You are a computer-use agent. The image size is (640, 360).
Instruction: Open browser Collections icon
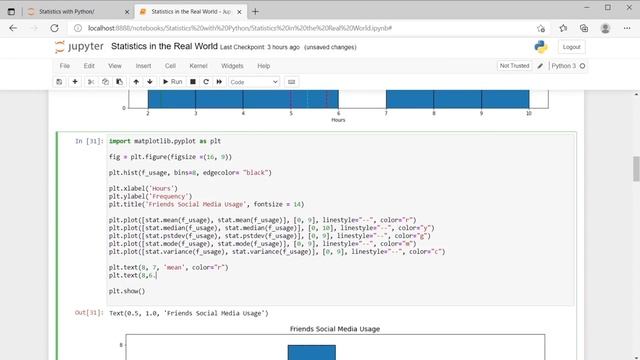coord(584,28)
